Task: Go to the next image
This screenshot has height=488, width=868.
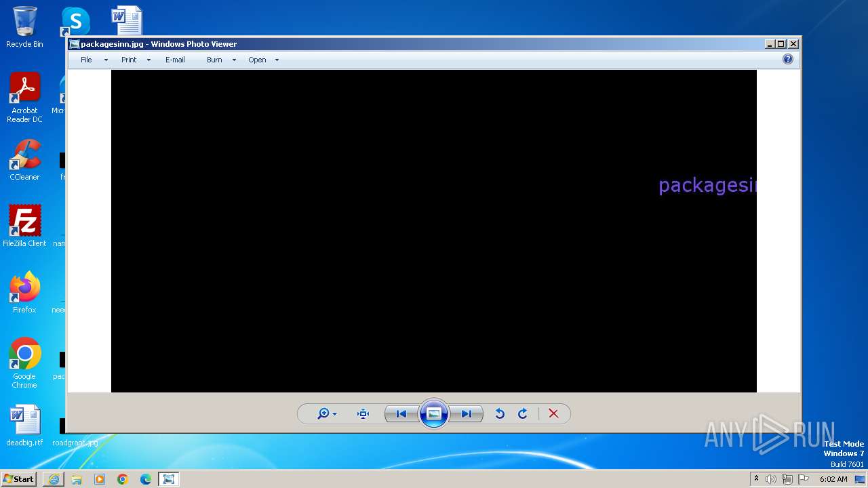Action: coord(467,413)
